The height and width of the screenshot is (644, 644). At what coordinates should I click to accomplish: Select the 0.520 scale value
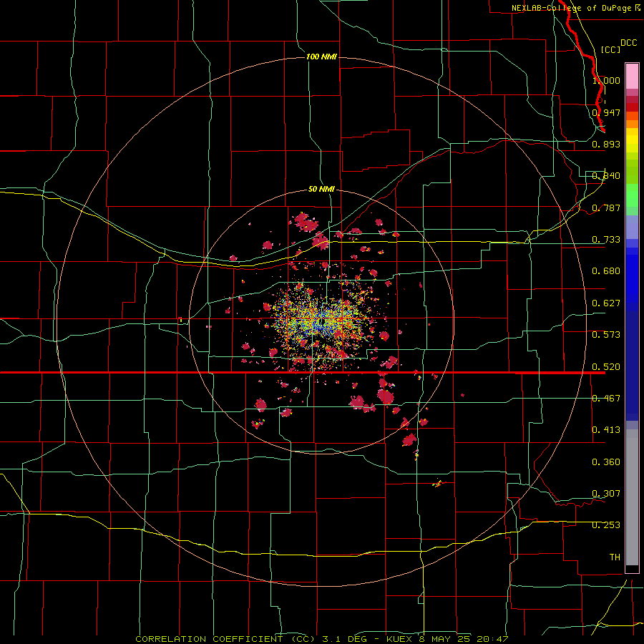click(x=606, y=367)
